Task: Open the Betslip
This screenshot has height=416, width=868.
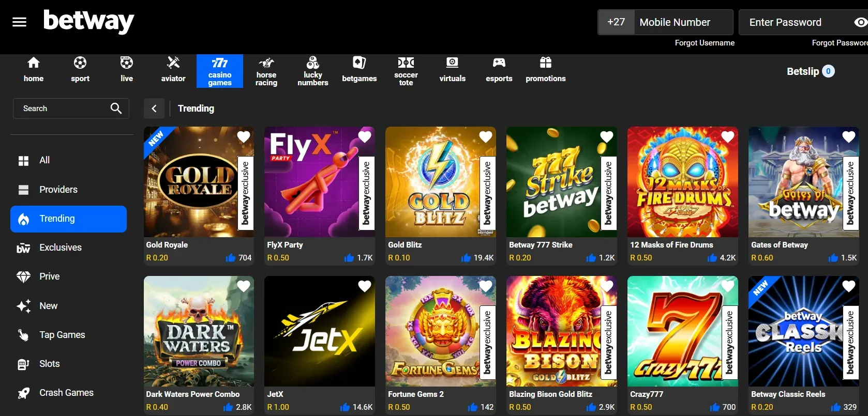Action: [x=811, y=71]
